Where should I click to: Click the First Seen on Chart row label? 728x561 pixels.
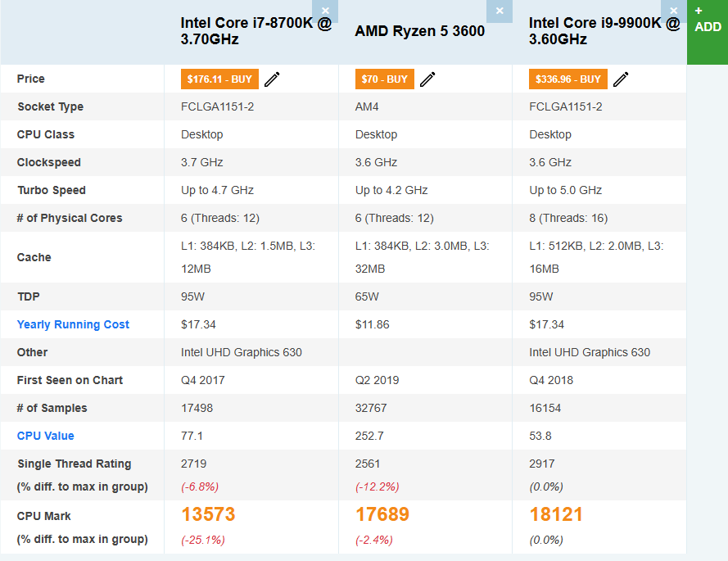pyautogui.click(x=70, y=380)
